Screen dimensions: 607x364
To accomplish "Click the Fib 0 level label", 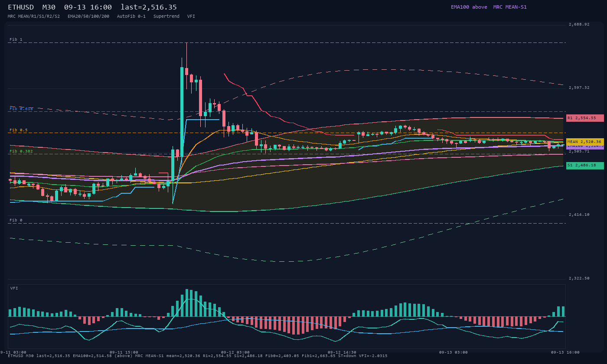I will click(16, 220).
